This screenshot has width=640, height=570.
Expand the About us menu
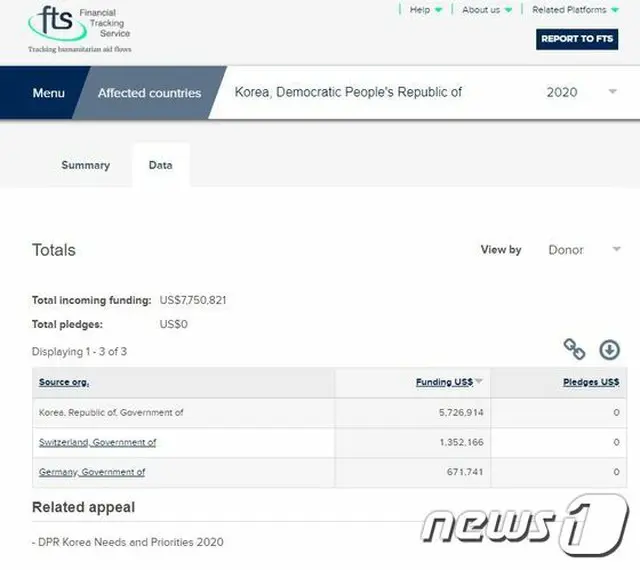click(x=487, y=10)
